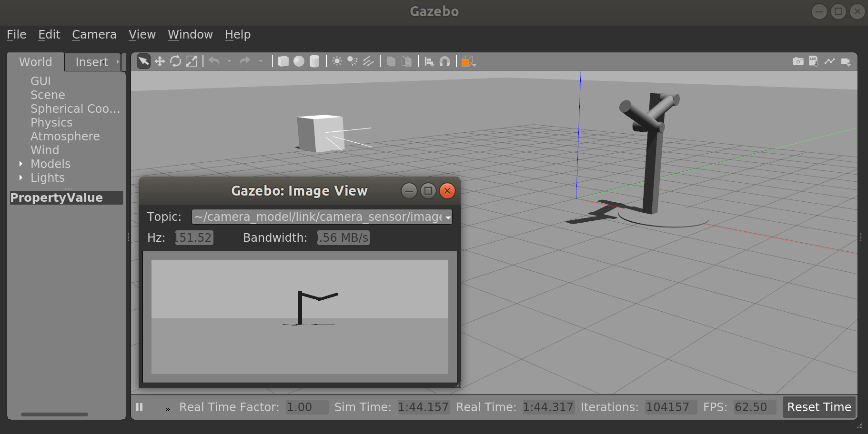The image size is (868, 434).
Task: Expand the Models tree item
Action: click(21, 164)
